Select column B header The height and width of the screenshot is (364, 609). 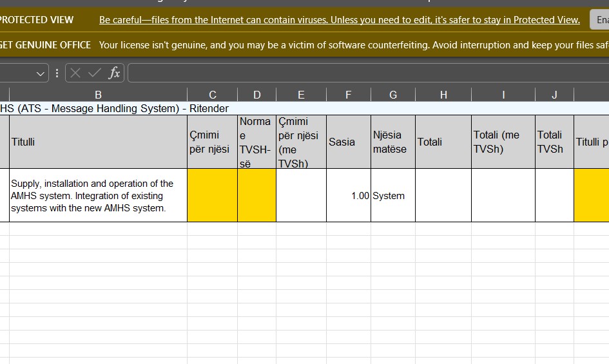(x=98, y=95)
